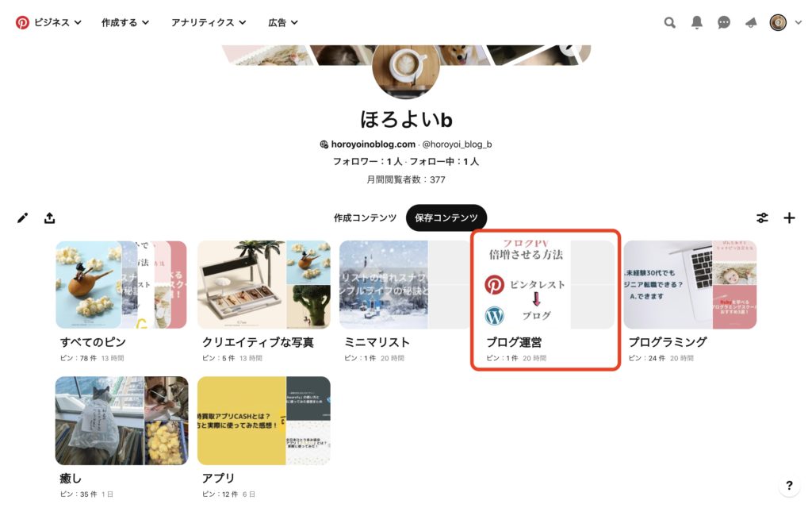
Task: Click the pencil edit profile icon
Action: [x=22, y=217]
